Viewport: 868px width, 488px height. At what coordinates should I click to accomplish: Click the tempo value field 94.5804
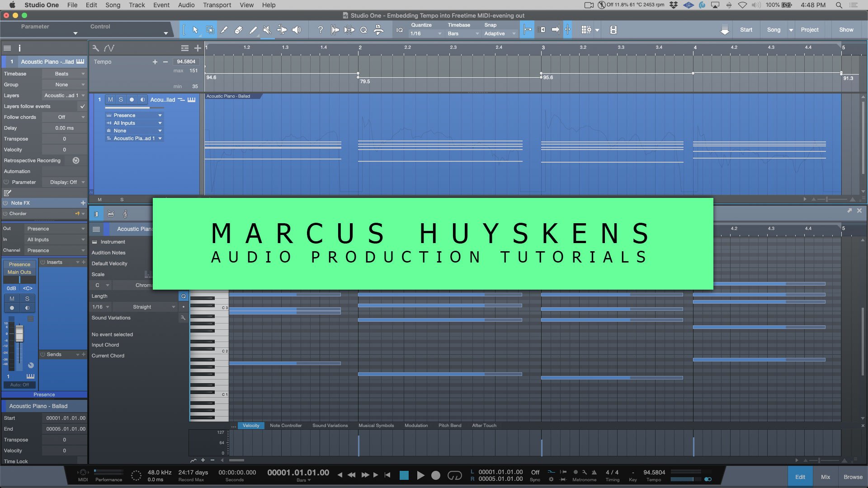coord(186,61)
